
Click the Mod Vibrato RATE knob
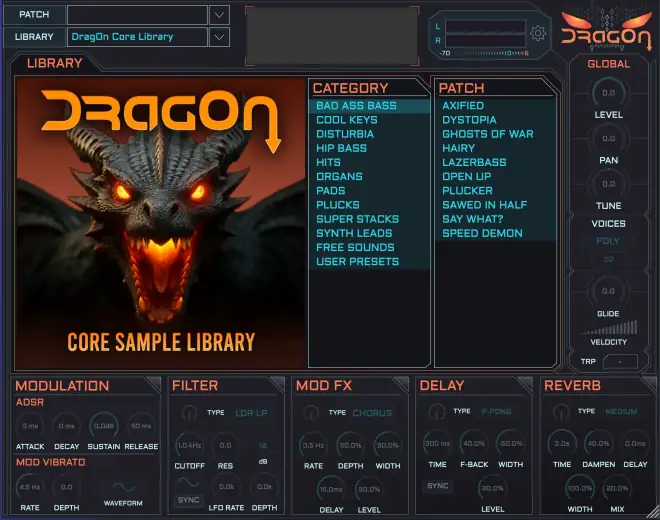coord(30,487)
